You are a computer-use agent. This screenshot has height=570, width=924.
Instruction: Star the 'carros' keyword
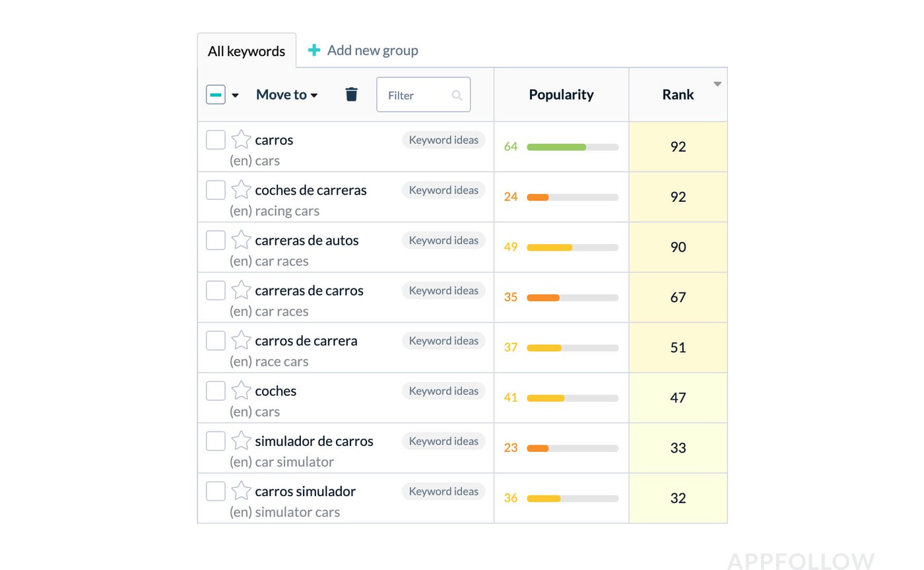(242, 139)
